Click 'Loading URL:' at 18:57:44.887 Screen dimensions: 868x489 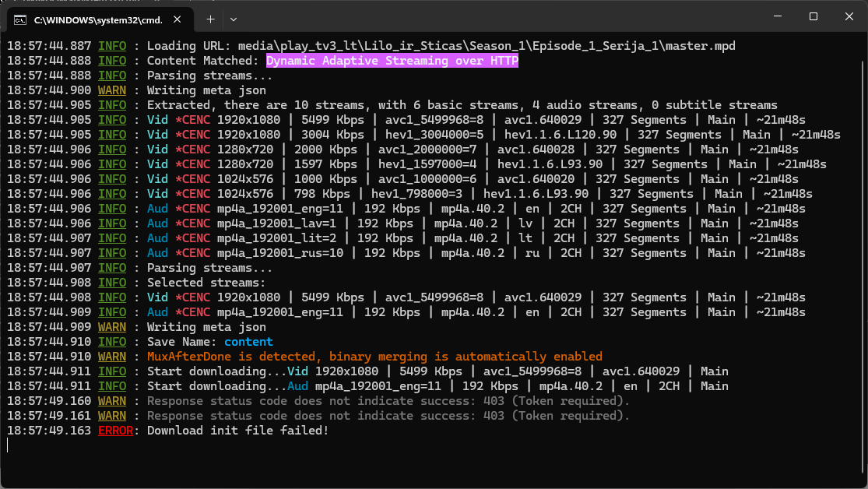188,46
